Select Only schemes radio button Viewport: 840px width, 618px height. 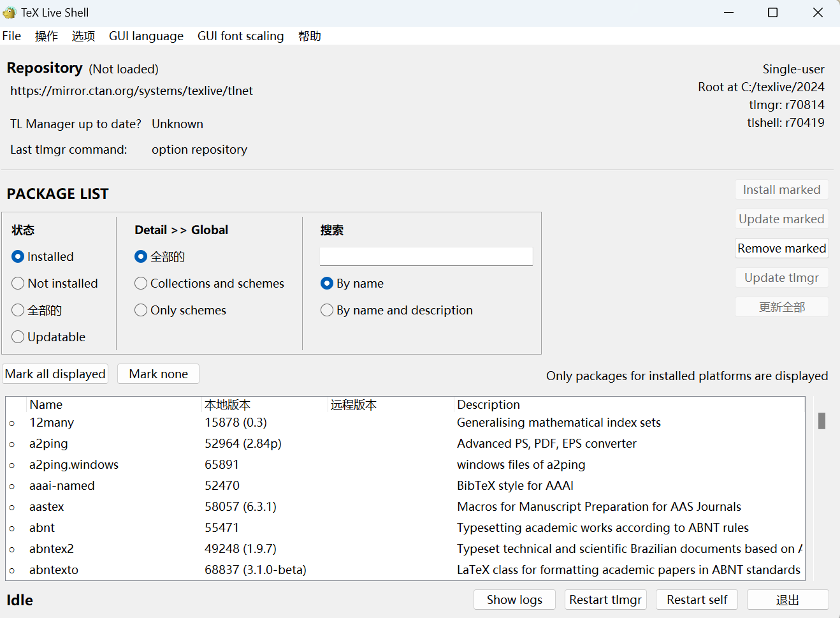141,310
